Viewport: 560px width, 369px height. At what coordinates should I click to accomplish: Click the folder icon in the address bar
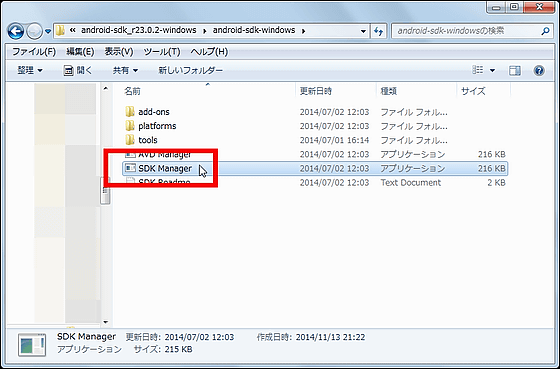click(x=60, y=31)
